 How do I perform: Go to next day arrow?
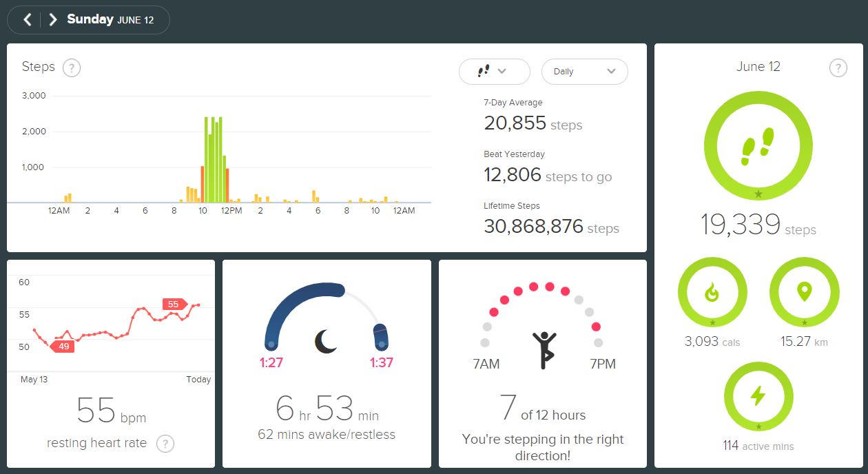(x=52, y=20)
